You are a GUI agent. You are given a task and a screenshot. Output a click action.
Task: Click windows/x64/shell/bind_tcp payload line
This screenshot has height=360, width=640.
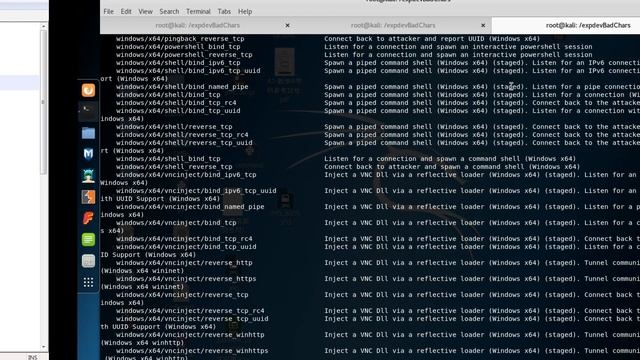[x=168, y=95]
